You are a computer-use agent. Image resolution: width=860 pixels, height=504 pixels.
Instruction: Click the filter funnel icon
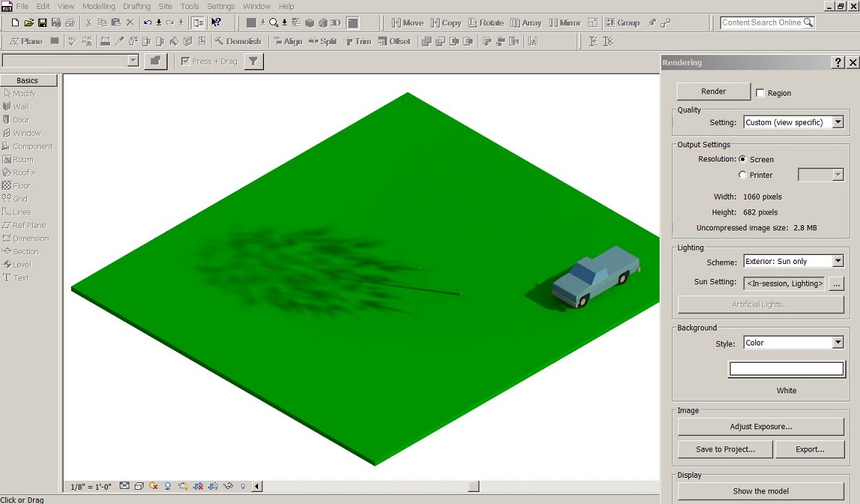(254, 61)
